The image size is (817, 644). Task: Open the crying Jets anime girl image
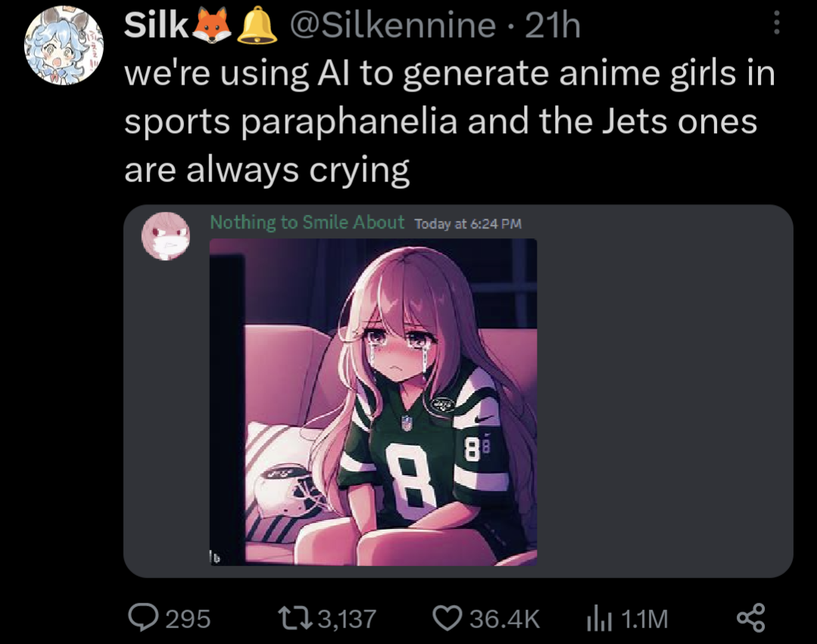coord(373,402)
